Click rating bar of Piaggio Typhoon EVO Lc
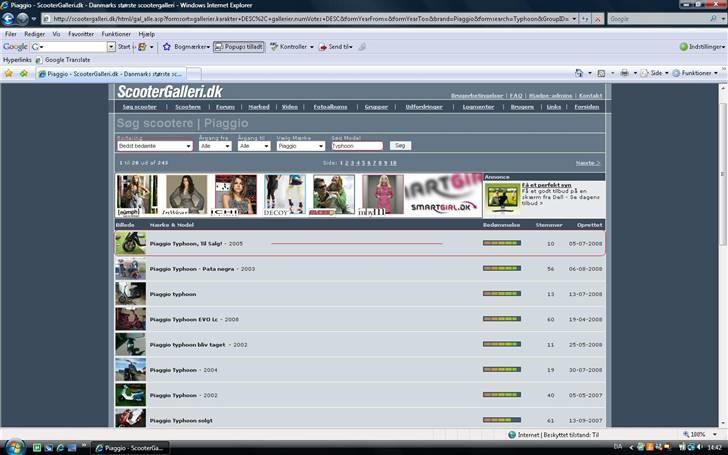 (501, 319)
